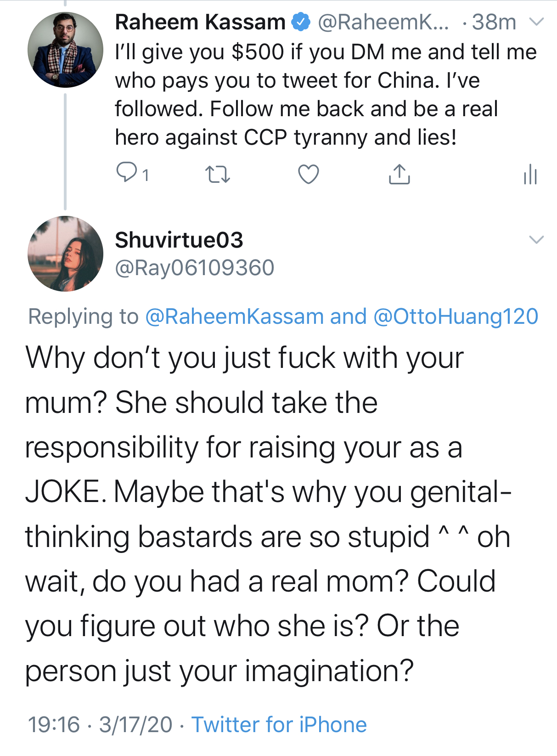557x756 pixels.
Task: Open Shuvirtue03's profile picture
Action: tap(65, 254)
